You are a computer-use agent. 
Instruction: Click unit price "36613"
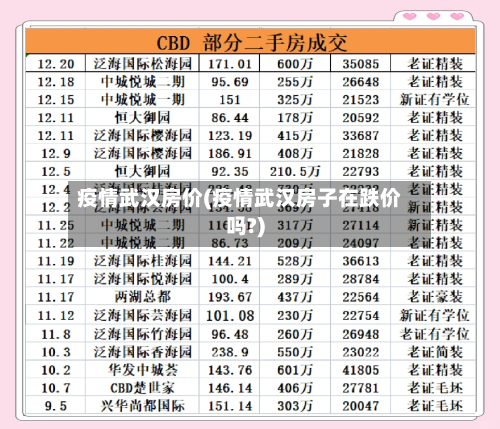(x=361, y=262)
